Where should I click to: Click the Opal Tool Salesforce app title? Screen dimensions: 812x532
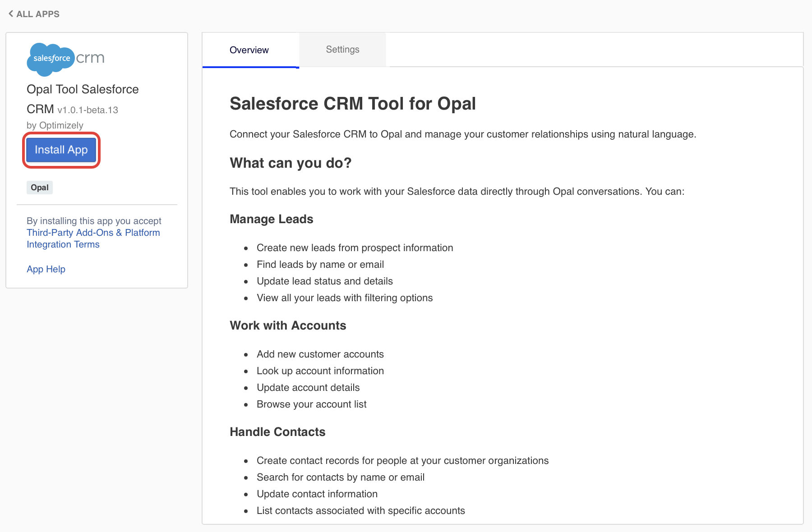click(x=83, y=89)
